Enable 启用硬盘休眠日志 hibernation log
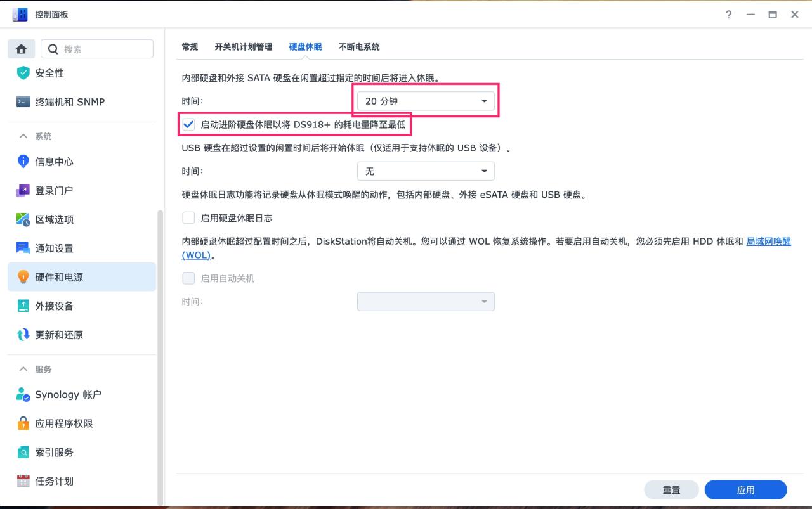 coord(188,217)
